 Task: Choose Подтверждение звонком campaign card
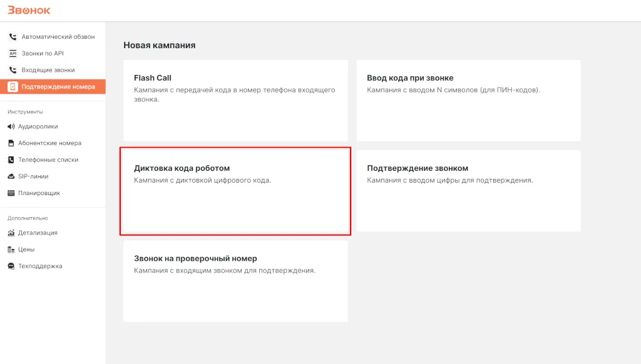click(468, 191)
